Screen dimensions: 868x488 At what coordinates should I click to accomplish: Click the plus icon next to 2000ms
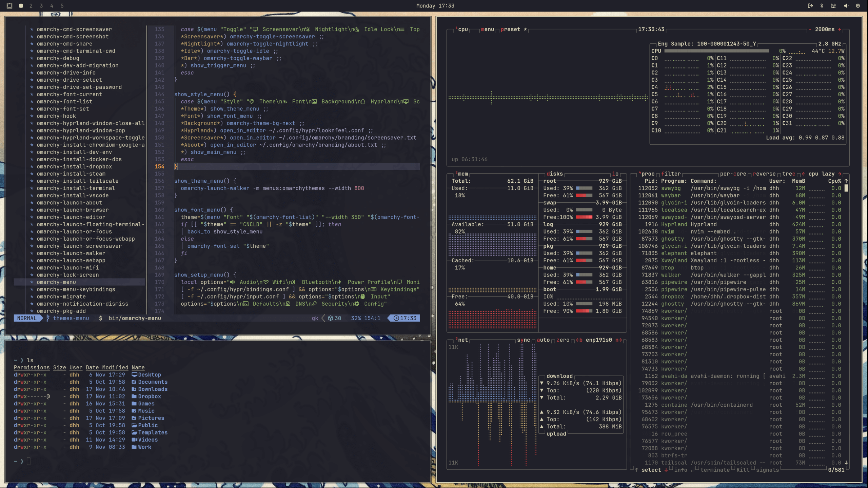click(x=840, y=29)
